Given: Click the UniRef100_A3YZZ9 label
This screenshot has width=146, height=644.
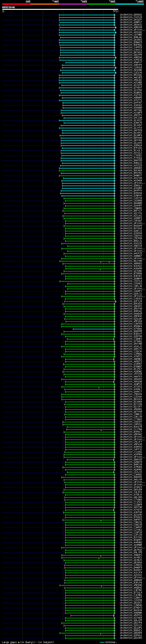Looking at the screenshot, I should [131, 165].
